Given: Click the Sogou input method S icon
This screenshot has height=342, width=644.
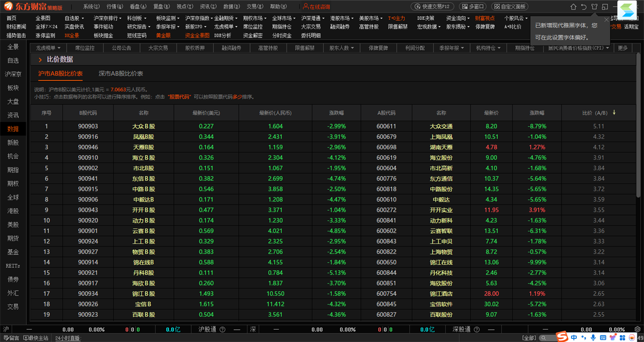Looking at the screenshot, I should [561, 337].
